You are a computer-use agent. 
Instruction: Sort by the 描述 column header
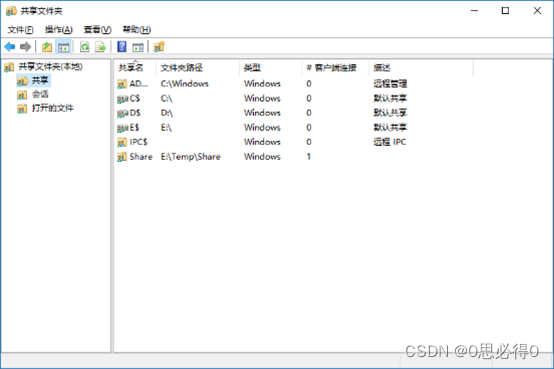421,68
